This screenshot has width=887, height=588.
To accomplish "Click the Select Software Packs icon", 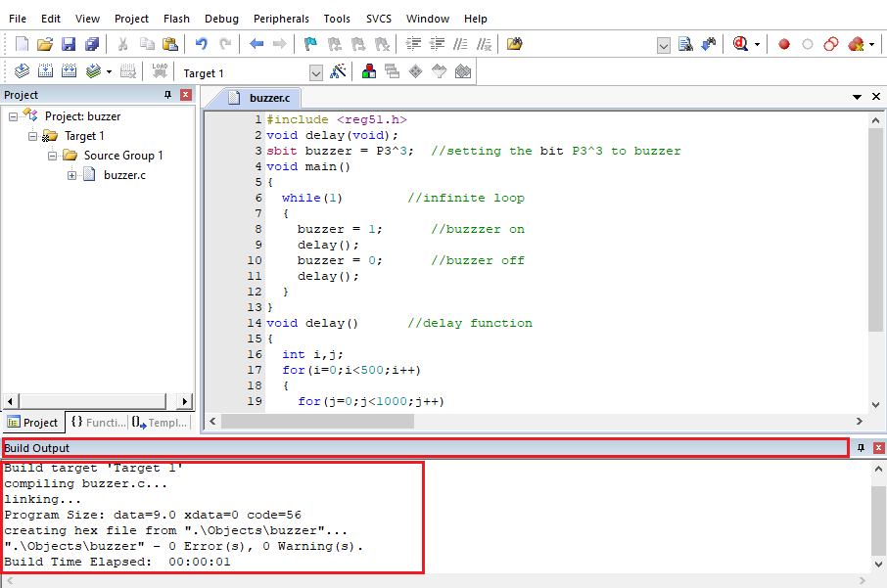I will [x=439, y=71].
